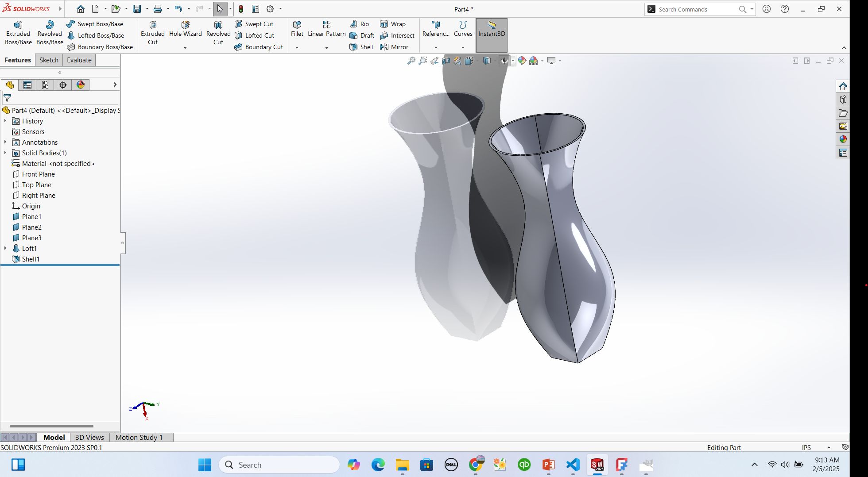
Task: Switch to the Model tab
Action: [x=54, y=437]
